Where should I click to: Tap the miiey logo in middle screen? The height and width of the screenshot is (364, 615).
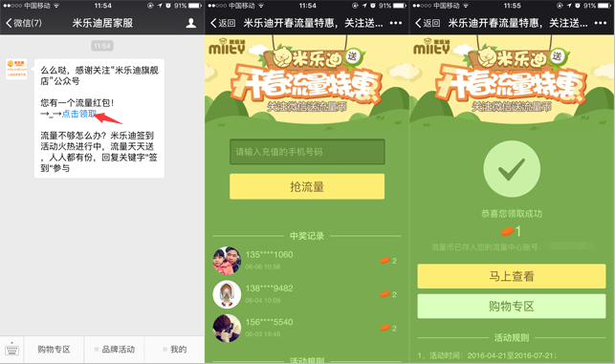[227, 46]
